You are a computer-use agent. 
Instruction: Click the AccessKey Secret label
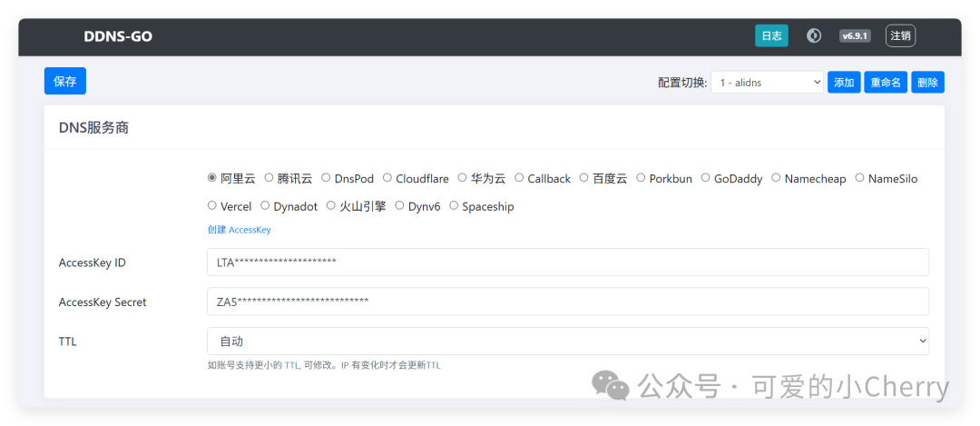[103, 302]
